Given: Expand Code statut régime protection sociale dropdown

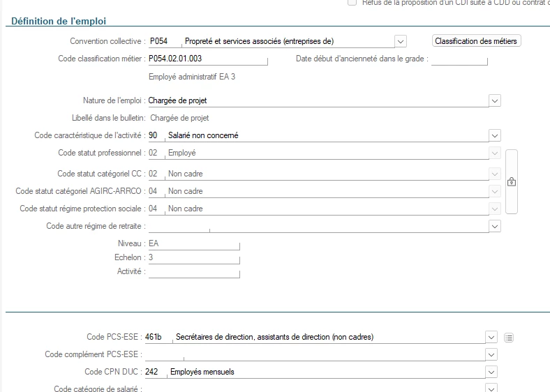Looking at the screenshot, I should 495,209.
